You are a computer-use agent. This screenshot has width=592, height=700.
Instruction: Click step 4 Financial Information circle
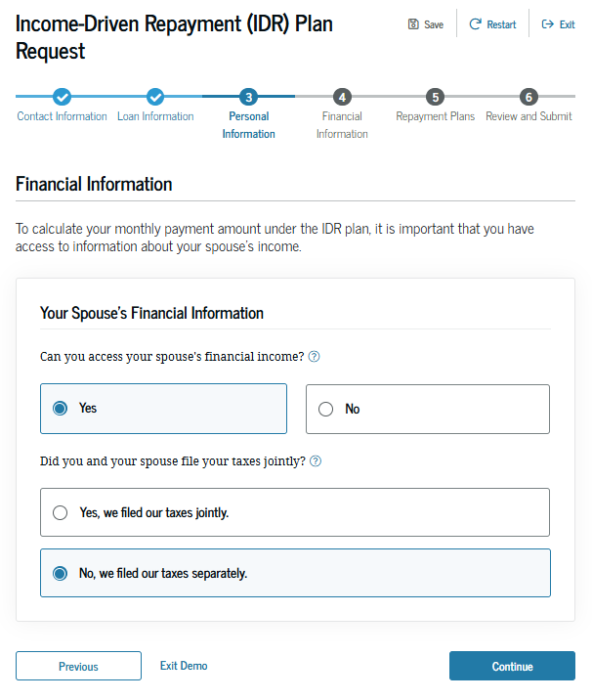pyautogui.click(x=342, y=97)
